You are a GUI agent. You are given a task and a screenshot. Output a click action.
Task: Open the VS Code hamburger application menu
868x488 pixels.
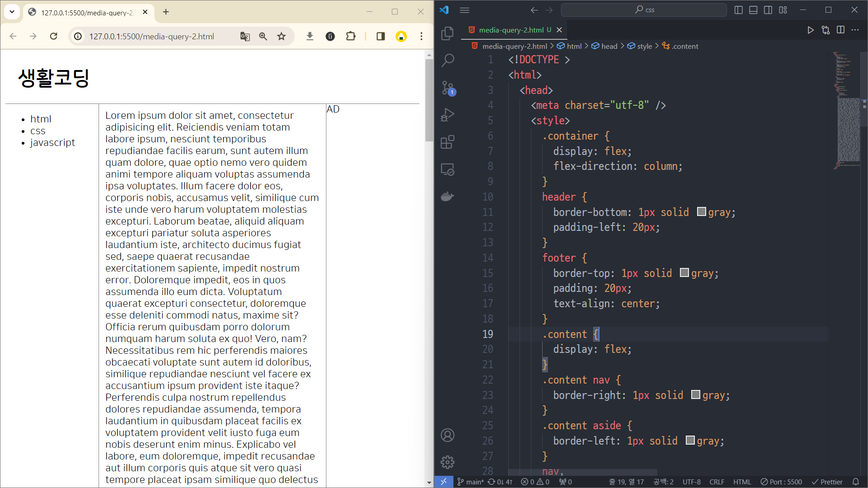click(x=464, y=10)
